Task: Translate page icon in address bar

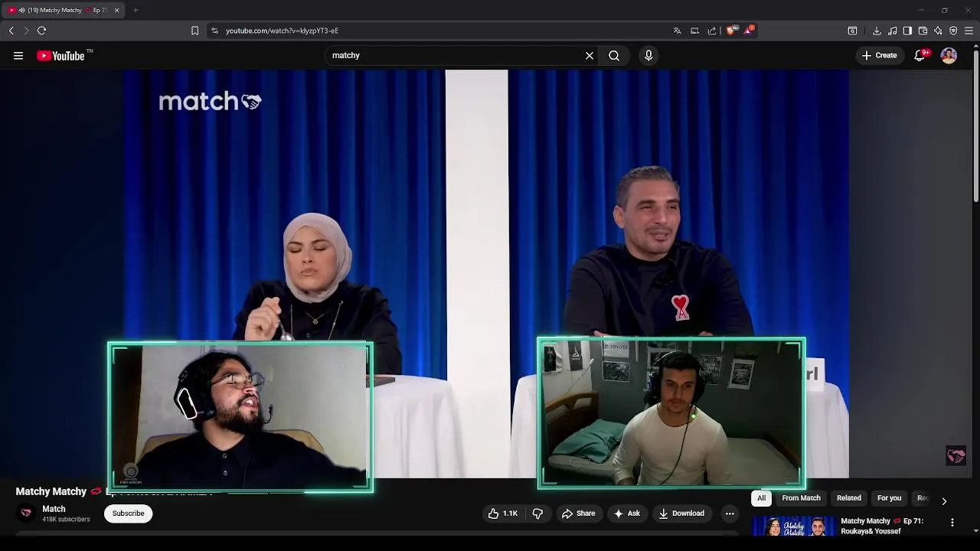Action: click(x=677, y=31)
